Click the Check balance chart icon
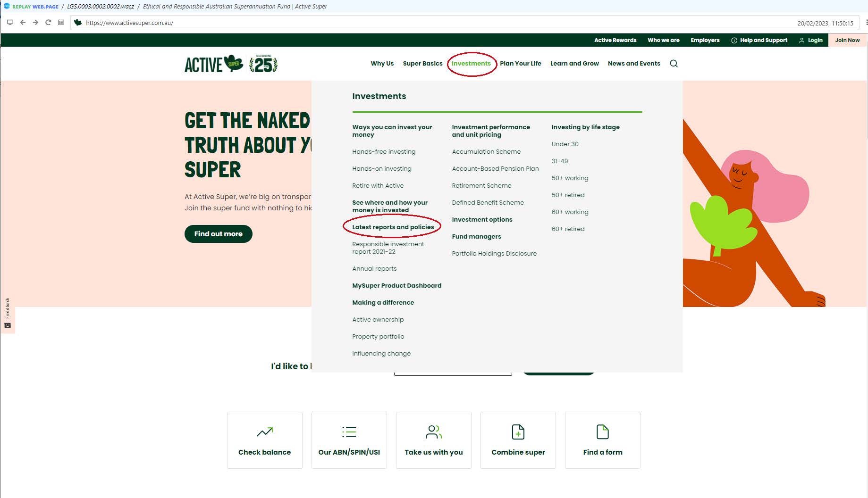Image resolution: width=868 pixels, height=498 pixels. click(x=265, y=432)
